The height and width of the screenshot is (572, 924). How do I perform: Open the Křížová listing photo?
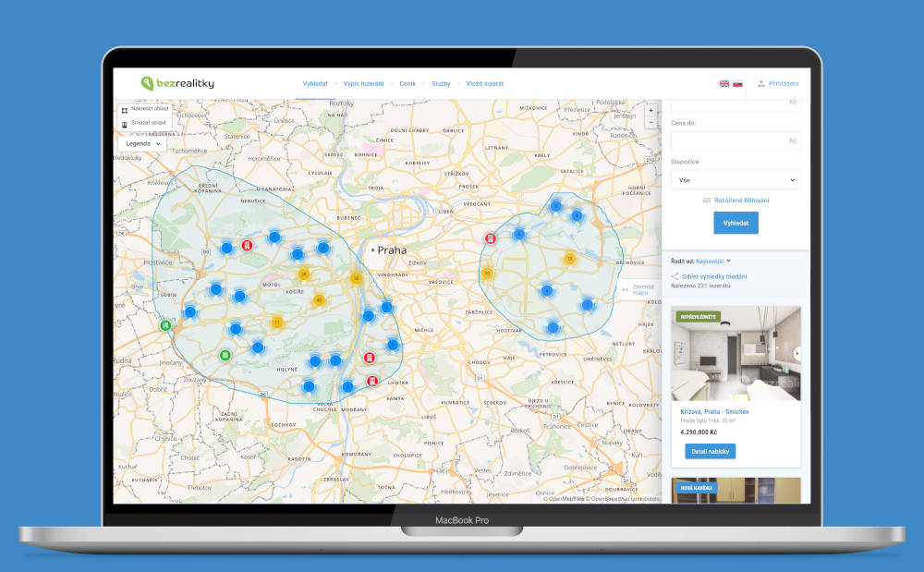pos(736,353)
